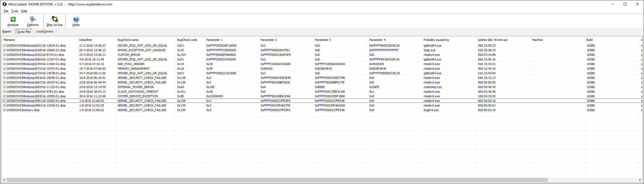Click parameter 0xFFFFFFFFC0000005
The image size is (644, 184).
[221, 50]
